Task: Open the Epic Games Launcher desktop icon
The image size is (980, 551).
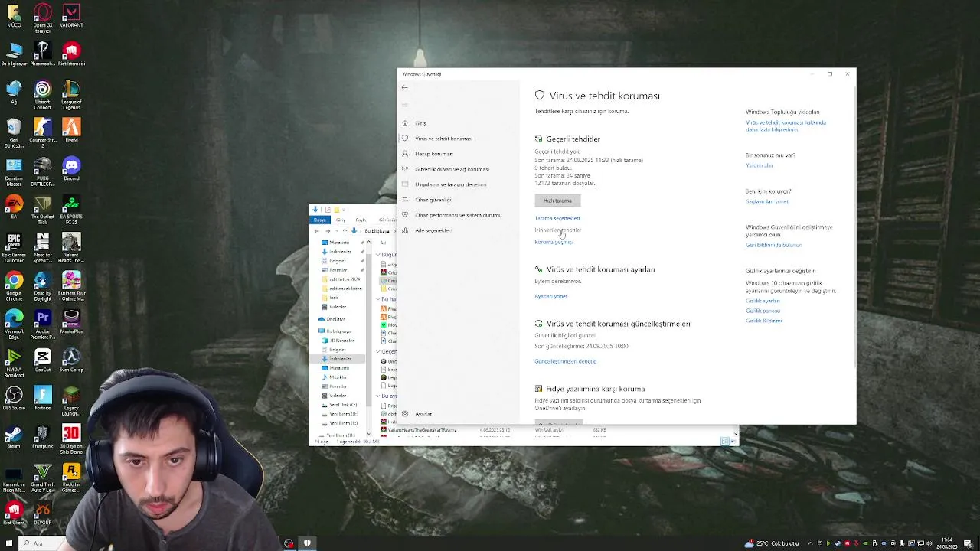Action: point(14,248)
